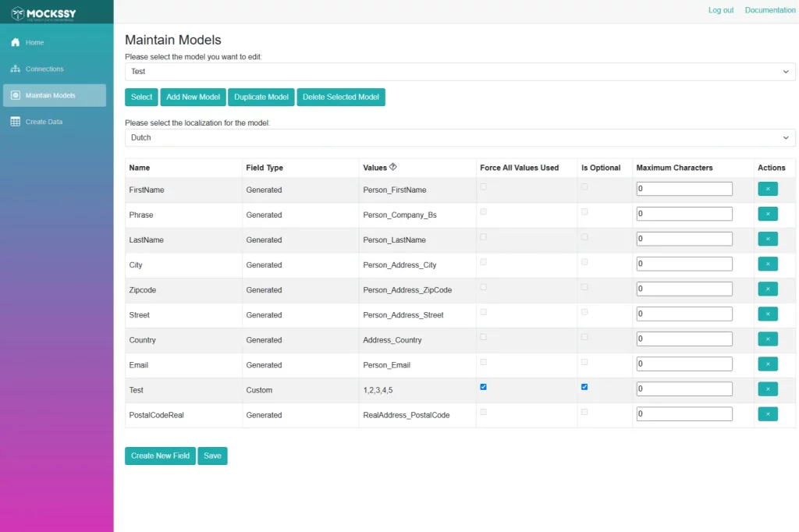Click Maximum Characters input for PostalCodeReal

point(684,413)
